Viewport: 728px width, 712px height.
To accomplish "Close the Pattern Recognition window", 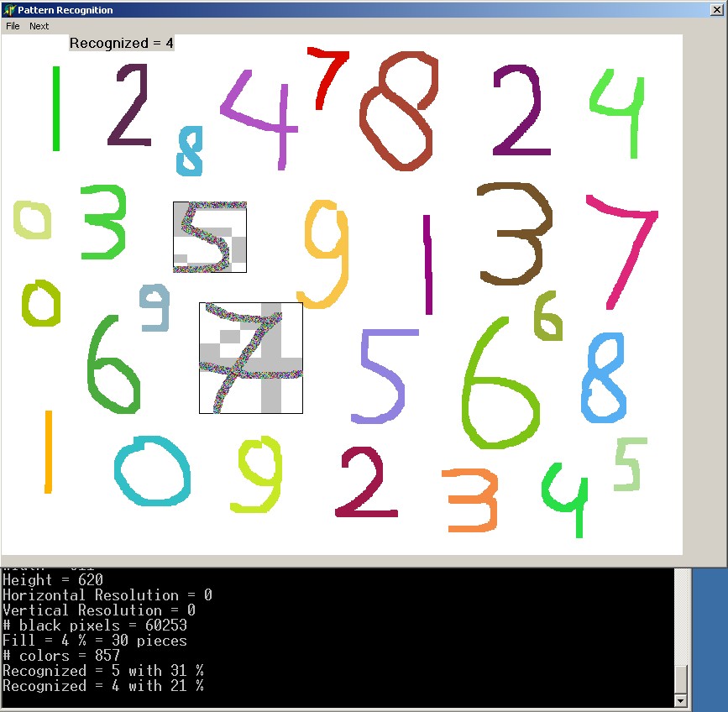I will (x=716, y=9).
